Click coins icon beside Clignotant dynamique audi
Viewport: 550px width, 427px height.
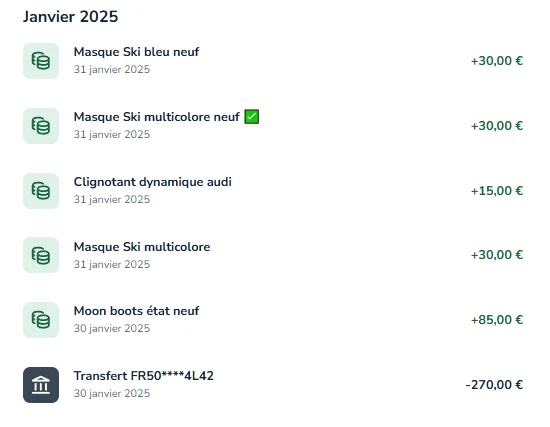coord(41,191)
